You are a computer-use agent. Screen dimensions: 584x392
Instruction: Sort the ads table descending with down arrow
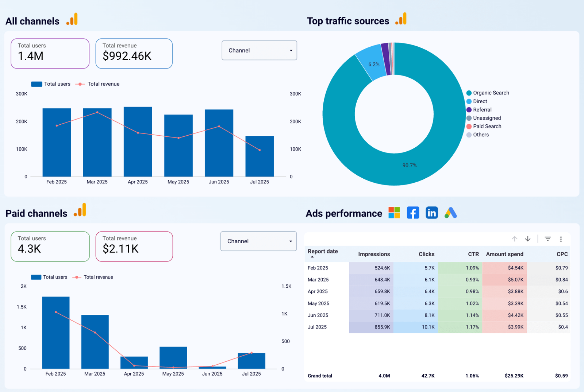528,239
